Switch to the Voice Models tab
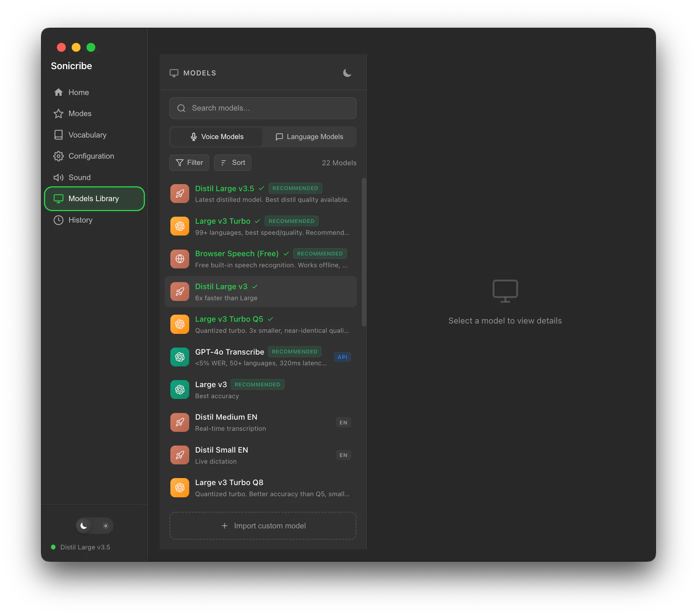Image resolution: width=697 pixels, height=616 pixels. click(x=217, y=137)
